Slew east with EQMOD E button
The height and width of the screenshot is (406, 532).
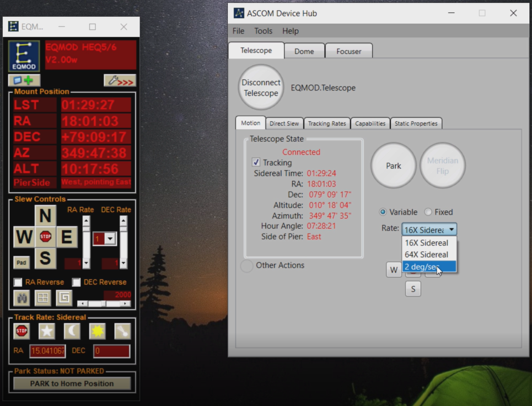click(67, 237)
